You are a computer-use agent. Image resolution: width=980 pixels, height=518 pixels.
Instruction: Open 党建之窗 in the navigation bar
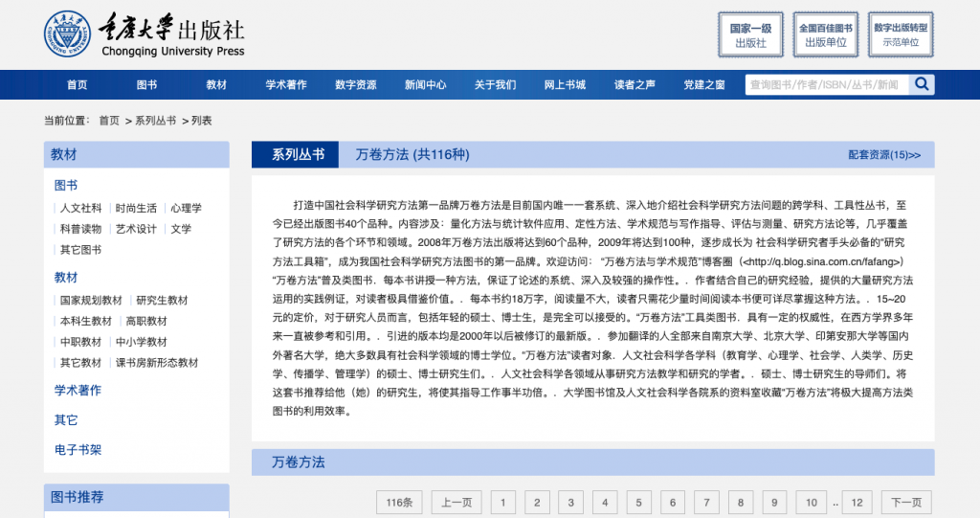tap(704, 84)
